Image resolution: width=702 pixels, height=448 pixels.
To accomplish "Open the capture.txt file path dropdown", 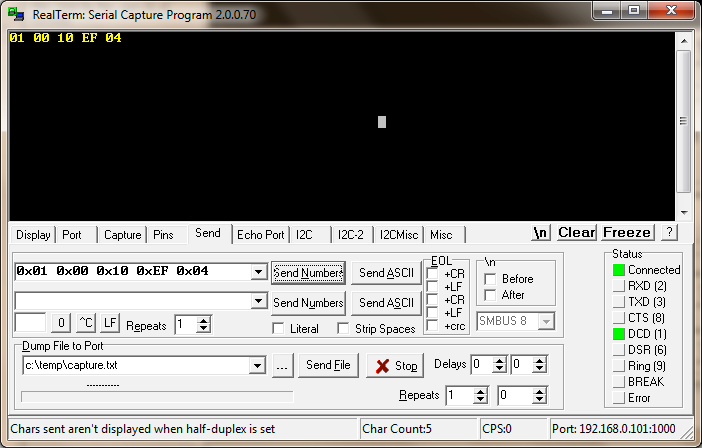I will (257, 366).
